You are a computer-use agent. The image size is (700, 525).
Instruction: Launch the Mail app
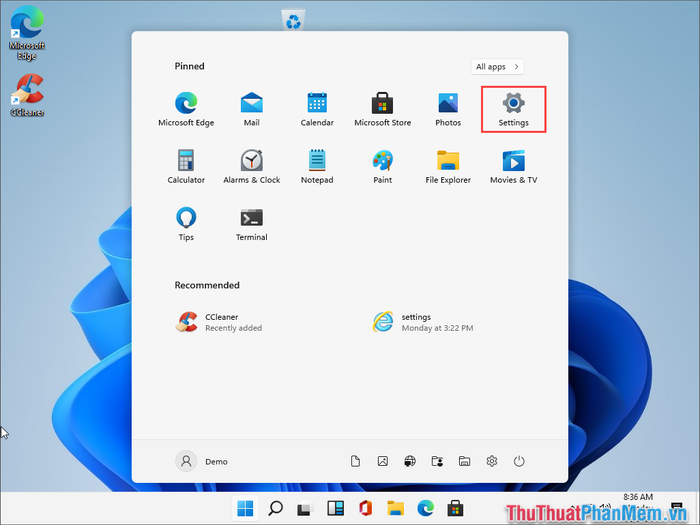(x=251, y=109)
